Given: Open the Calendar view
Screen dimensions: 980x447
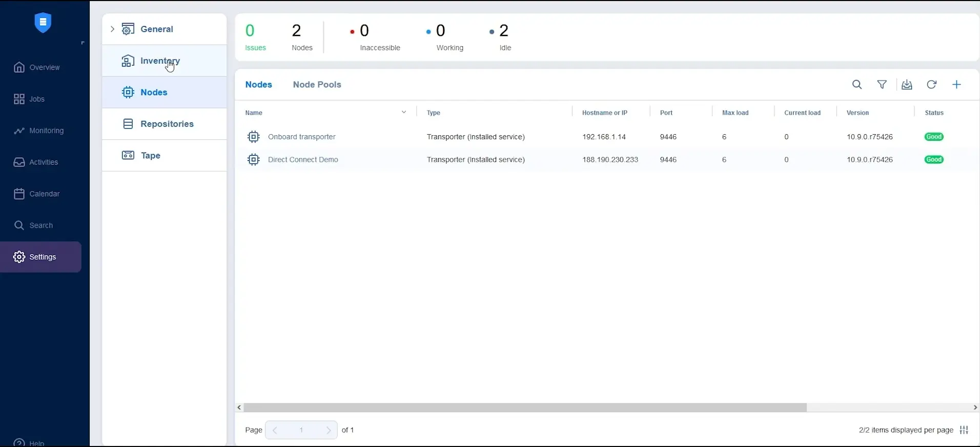Looking at the screenshot, I should 36,194.
